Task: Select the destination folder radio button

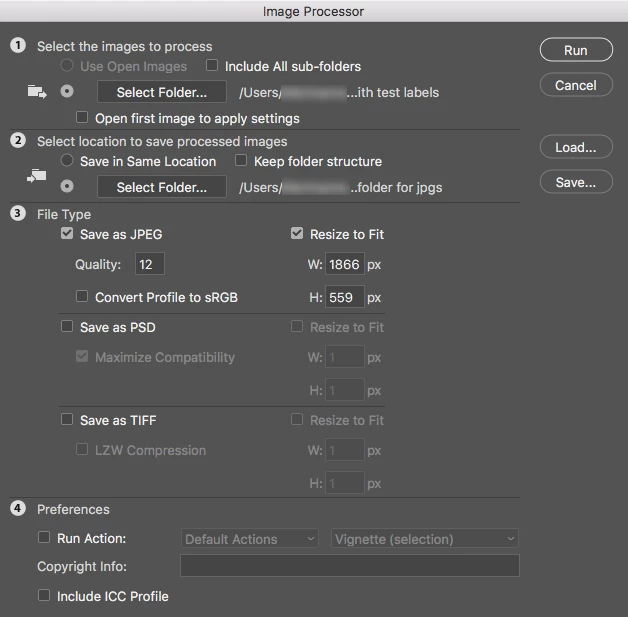Action: point(67,187)
